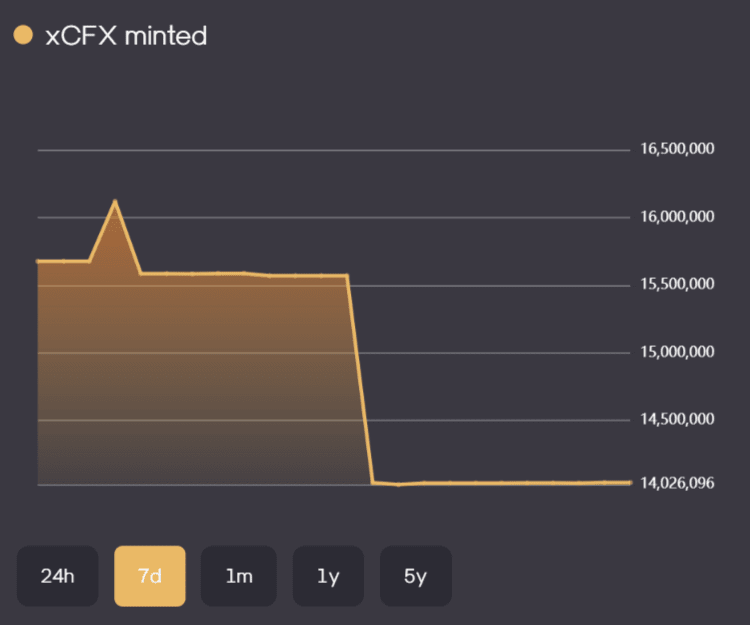Select the 15,500,000 axis label

tap(677, 285)
